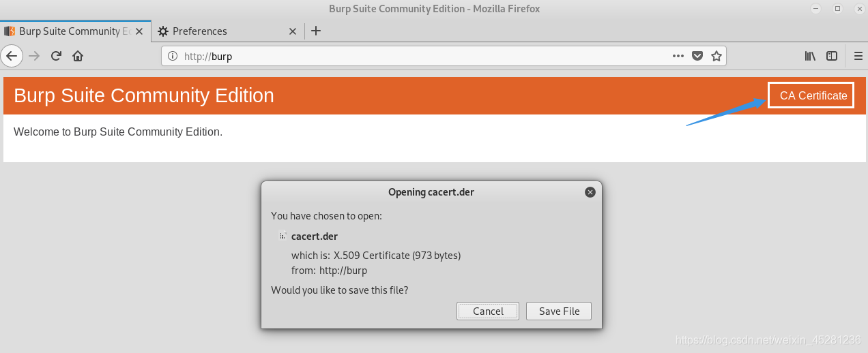Close the Opening cacert.der dialog

(x=590, y=192)
